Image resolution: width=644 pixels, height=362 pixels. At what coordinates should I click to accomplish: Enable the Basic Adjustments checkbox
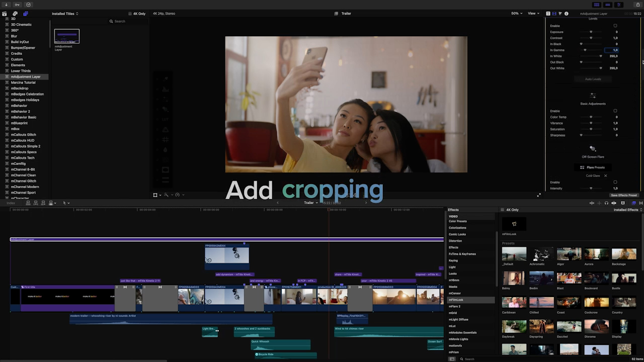tap(615, 111)
